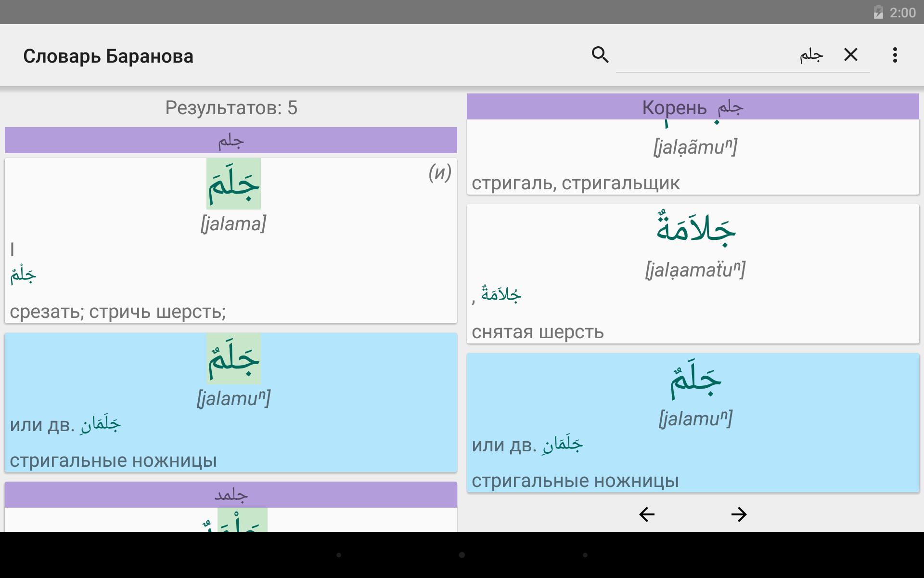
Task: Open the [jalạamaẗuⁿ] entry card
Action: click(693, 274)
